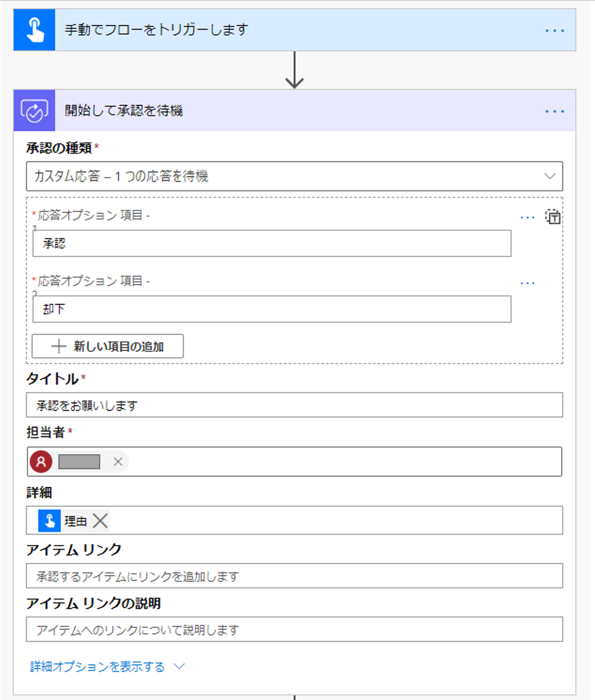Click the アイテム リンクの説明 input field
This screenshot has width=595, height=700.
tap(295, 629)
